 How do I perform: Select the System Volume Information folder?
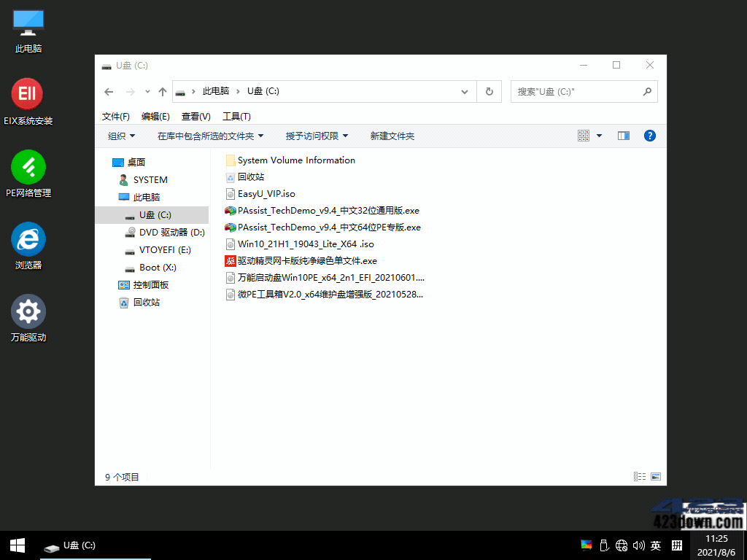coord(290,160)
